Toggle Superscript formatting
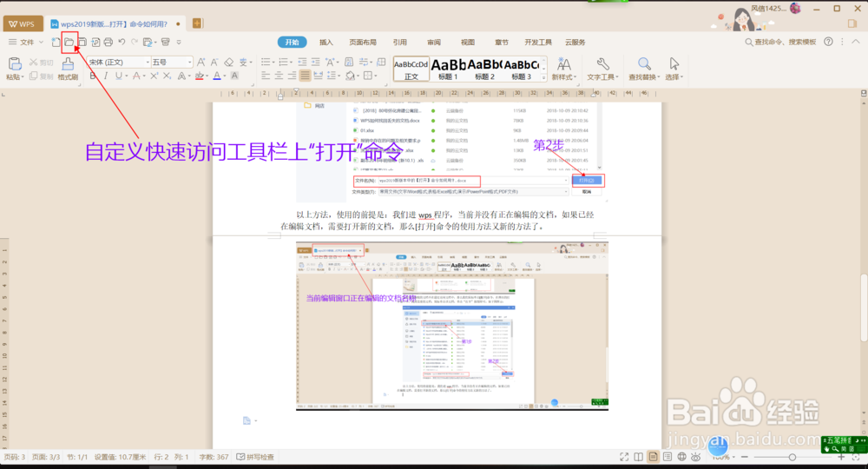 click(154, 76)
